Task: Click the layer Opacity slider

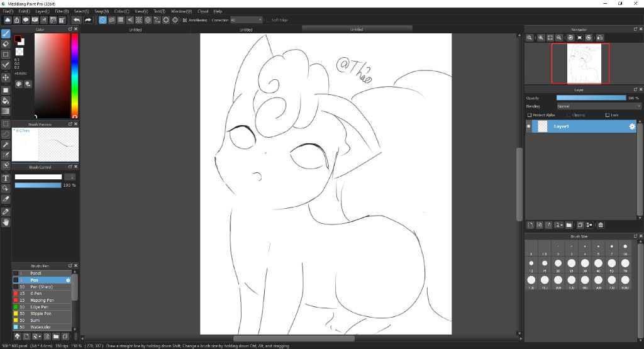Action: tap(591, 97)
